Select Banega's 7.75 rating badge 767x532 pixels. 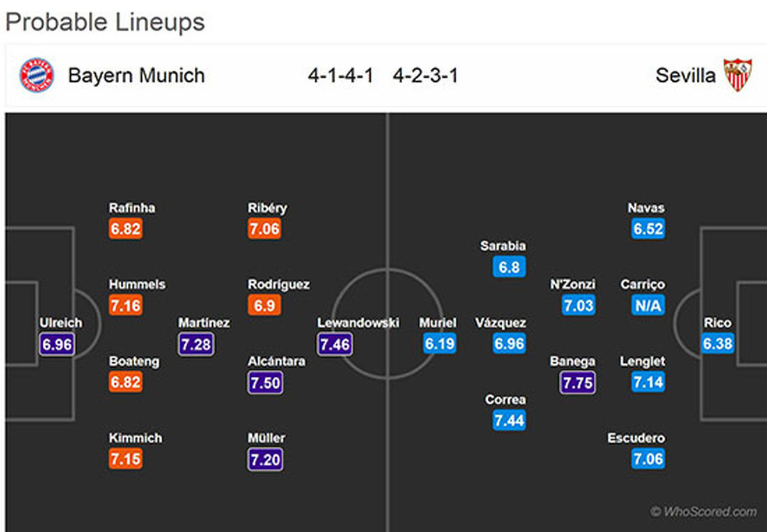[578, 383]
